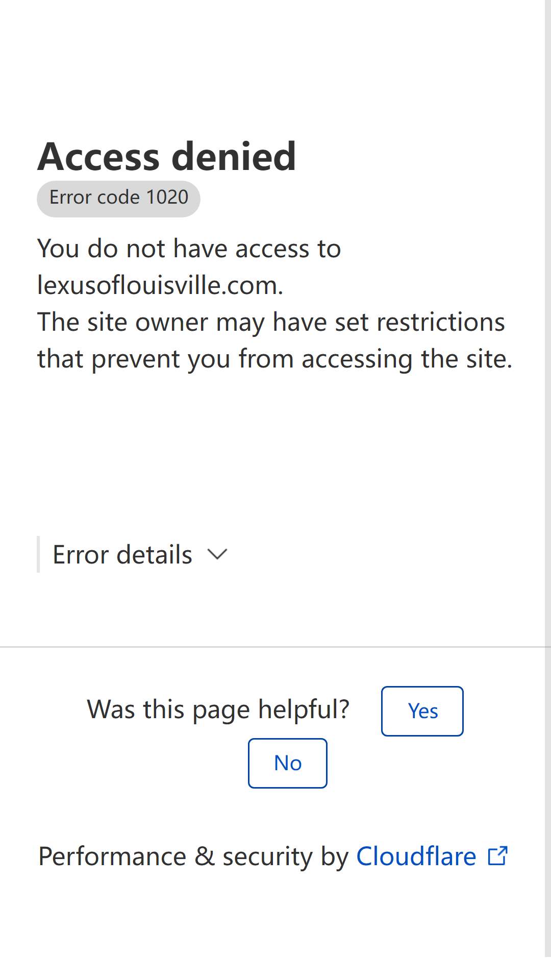Click the 'Was this page helpful?' text

pos(218,709)
